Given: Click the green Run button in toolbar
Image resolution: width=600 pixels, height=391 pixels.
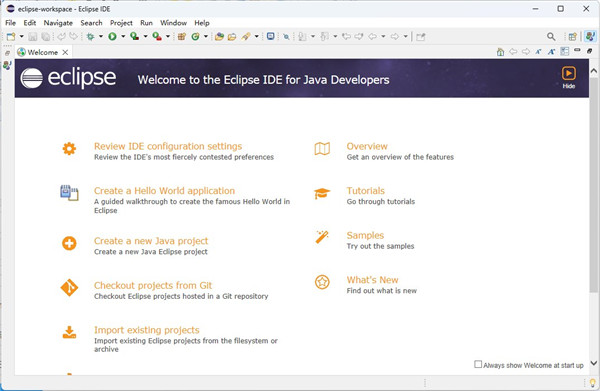Looking at the screenshot, I should pyautogui.click(x=112, y=36).
